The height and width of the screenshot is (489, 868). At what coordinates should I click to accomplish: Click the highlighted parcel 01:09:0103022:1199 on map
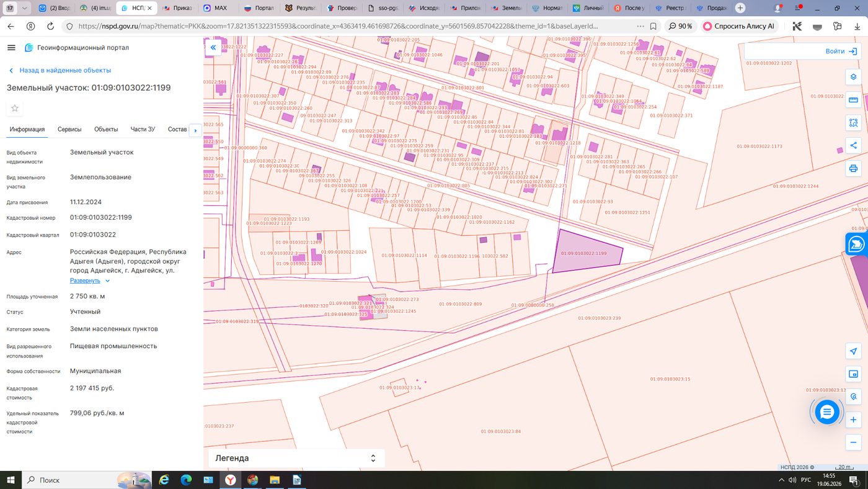pyautogui.click(x=586, y=252)
